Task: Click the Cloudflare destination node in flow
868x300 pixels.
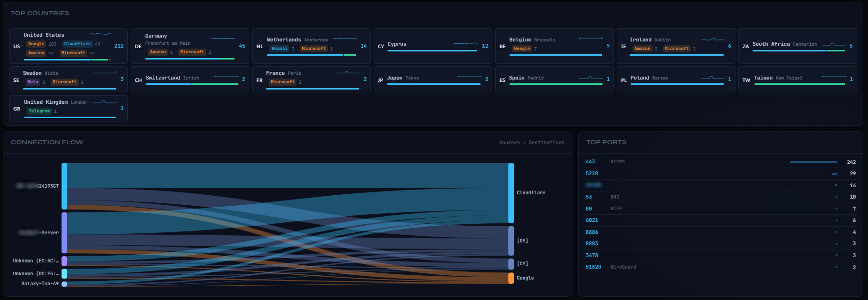Action: pyautogui.click(x=511, y=193)
